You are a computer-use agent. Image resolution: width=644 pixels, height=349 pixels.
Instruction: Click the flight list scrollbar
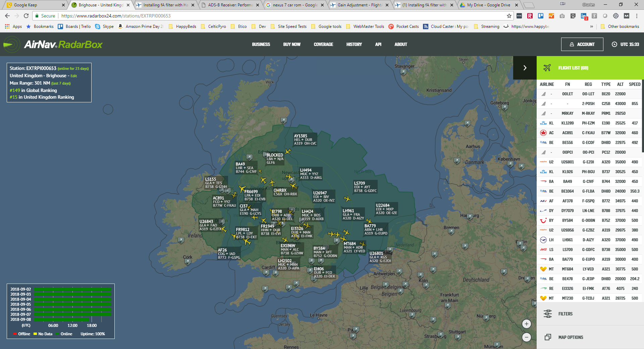point(643,116)
